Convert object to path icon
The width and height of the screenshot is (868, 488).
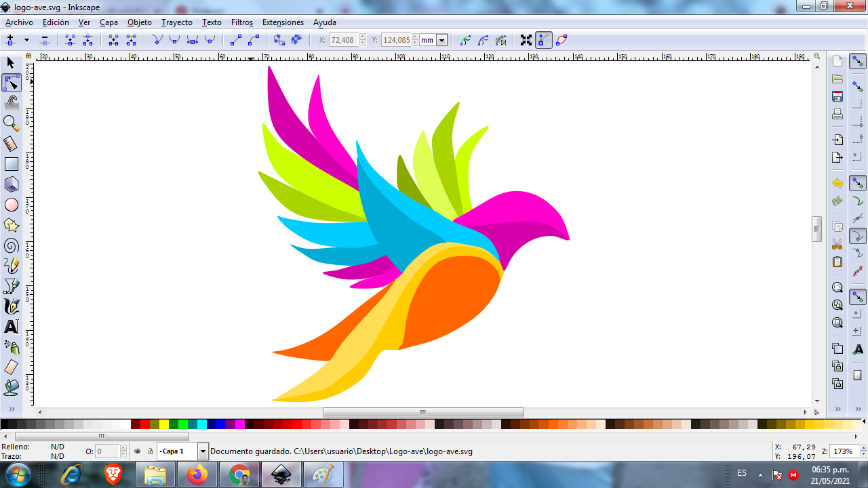click(x=279, y=40)
